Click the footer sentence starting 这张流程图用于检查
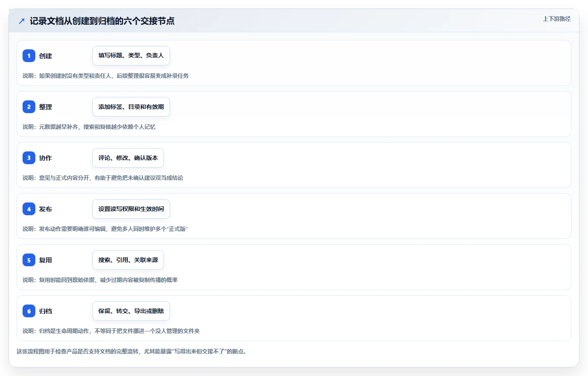588x376 pixels. pos(132,351)
